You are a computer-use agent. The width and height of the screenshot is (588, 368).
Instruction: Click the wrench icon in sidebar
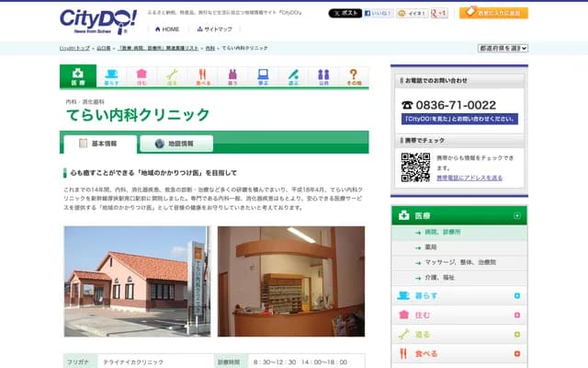click(403, 334)
